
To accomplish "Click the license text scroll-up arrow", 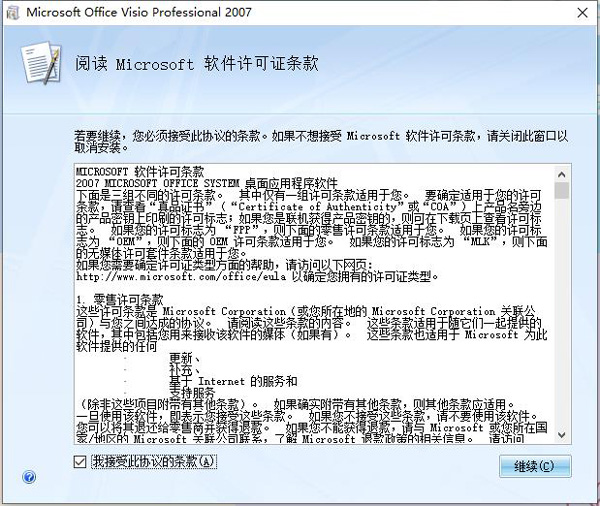I will (561, 175).
